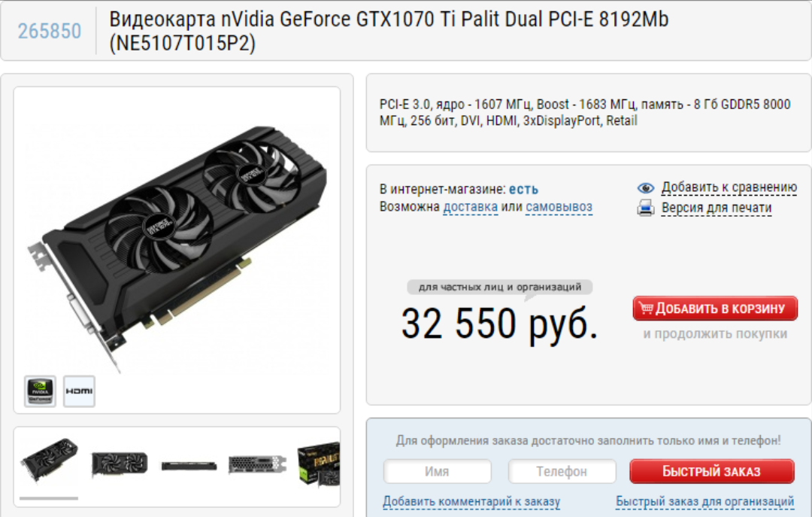Select the Palit box packaging thumbnail

tap(319, 464)
